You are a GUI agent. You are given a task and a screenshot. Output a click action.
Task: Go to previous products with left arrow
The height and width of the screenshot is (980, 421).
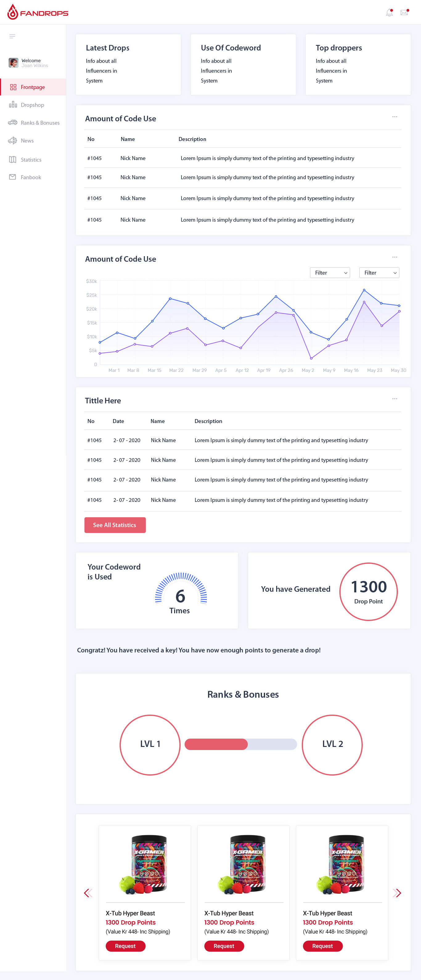coord(88,893)
